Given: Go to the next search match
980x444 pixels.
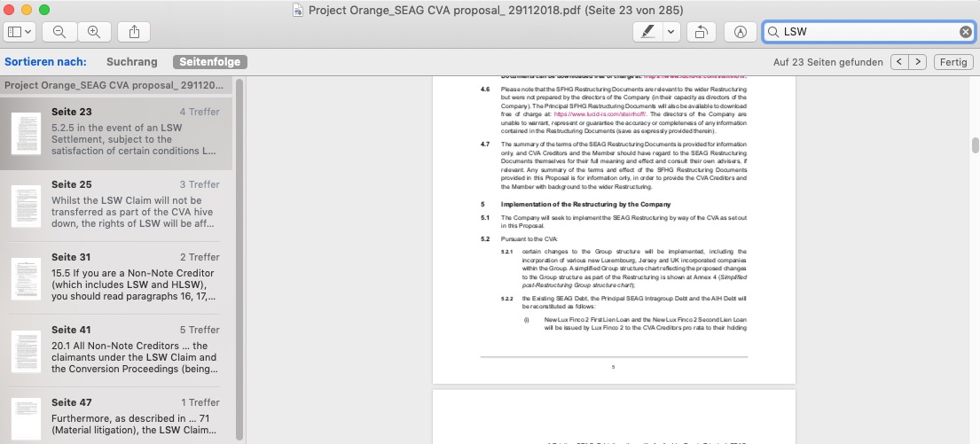Looking at the screenshot, I should click(x=918, y=62).
